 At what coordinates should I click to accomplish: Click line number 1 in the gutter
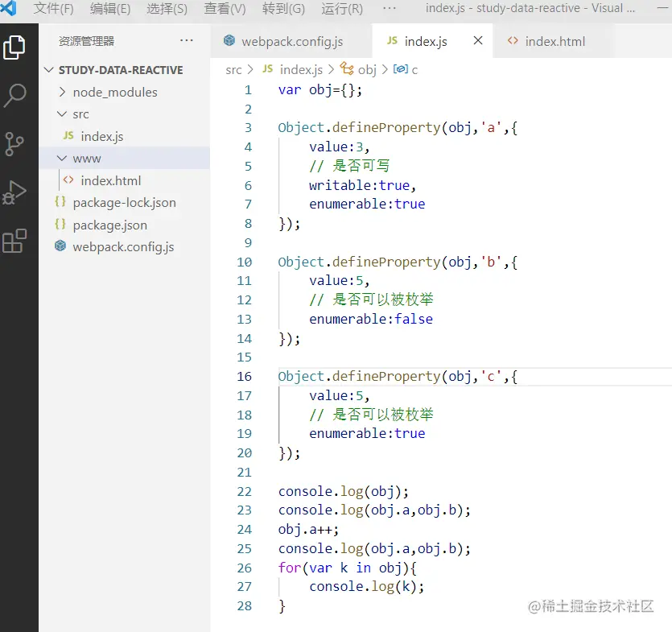248,90
